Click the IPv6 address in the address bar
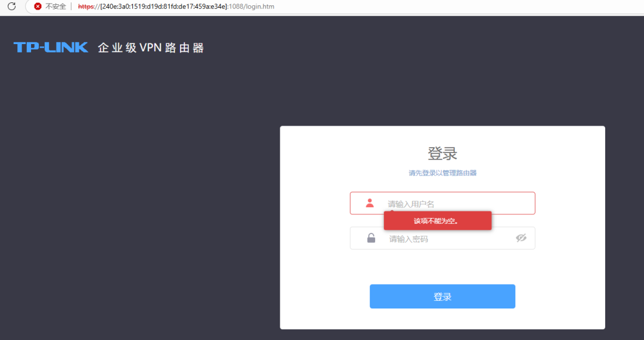This screenshot has width=644, height=340. click(164, 7)
